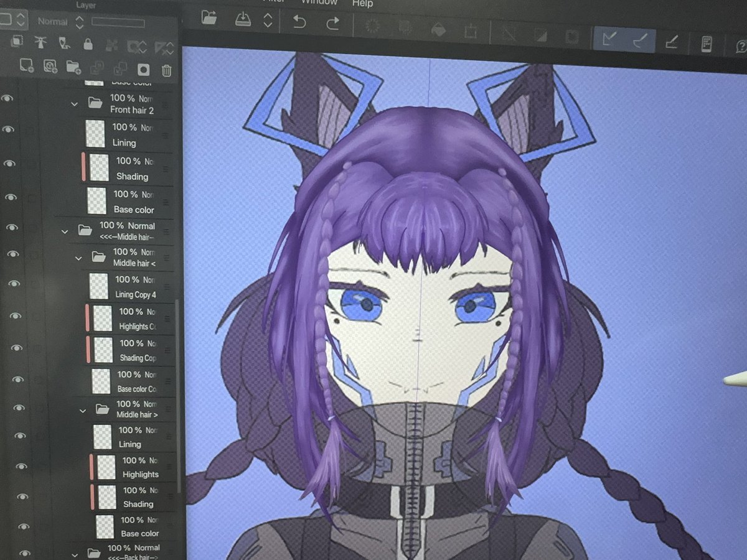This screenshot has width=747, height=560.
Task: Toggle visibility of the Base color layer
Action: coord(9,198)
